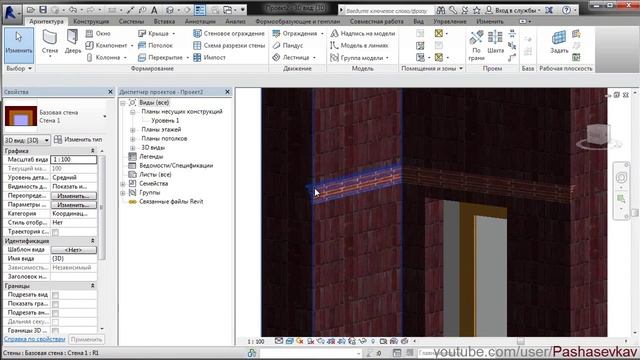Click the keyword search field
Screen dimensions: 640x360
tap(388, 11)
